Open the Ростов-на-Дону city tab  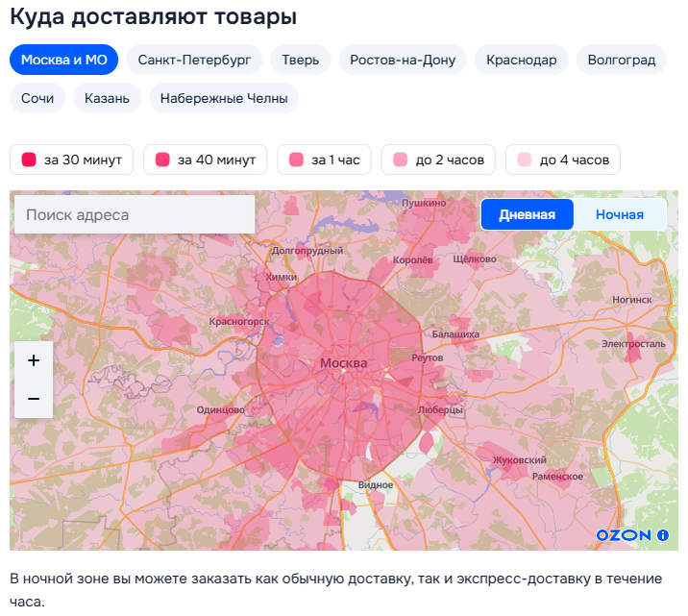click(403, 60)
